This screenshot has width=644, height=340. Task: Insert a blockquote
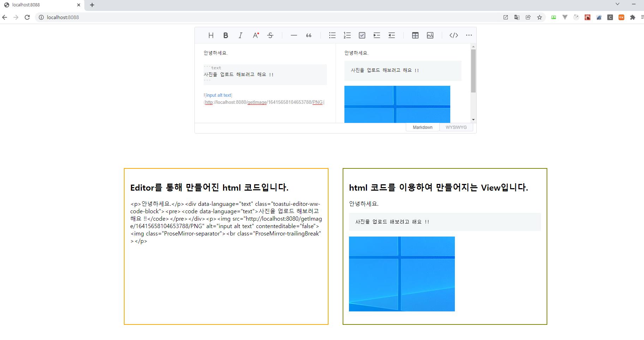tap(309, 35)
